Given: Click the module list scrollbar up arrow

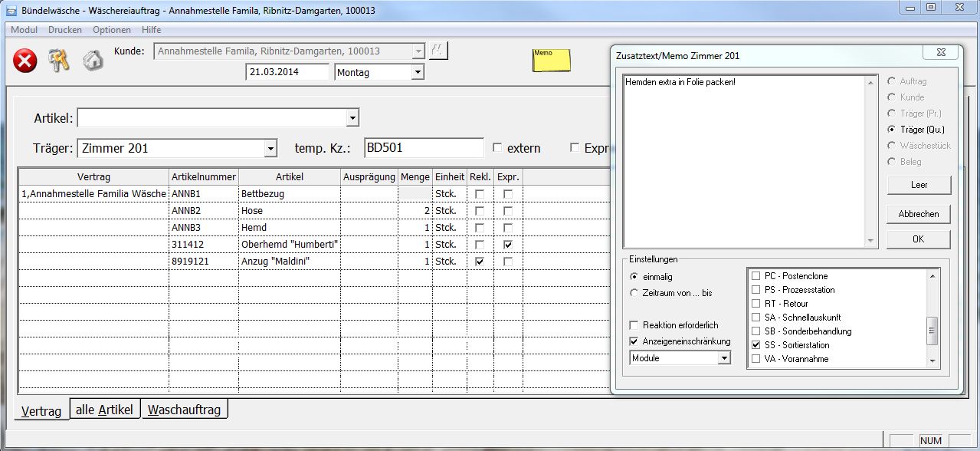Looking at the screenshot, I should pyautogui.click(x=932, y=276).
